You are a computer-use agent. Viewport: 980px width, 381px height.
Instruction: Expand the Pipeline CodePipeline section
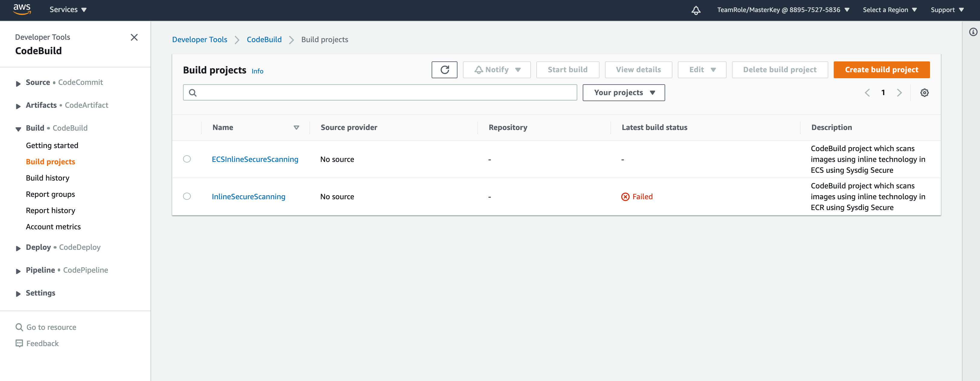click(18, 271)
